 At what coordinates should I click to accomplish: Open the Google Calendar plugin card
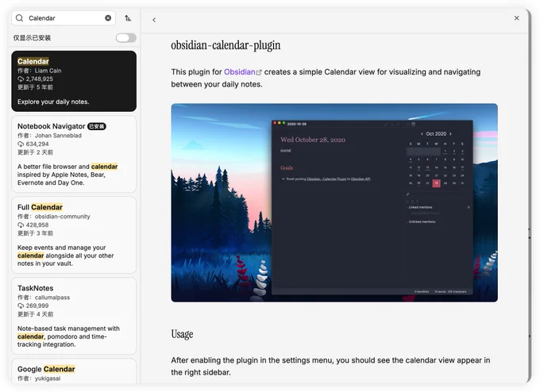74,371
